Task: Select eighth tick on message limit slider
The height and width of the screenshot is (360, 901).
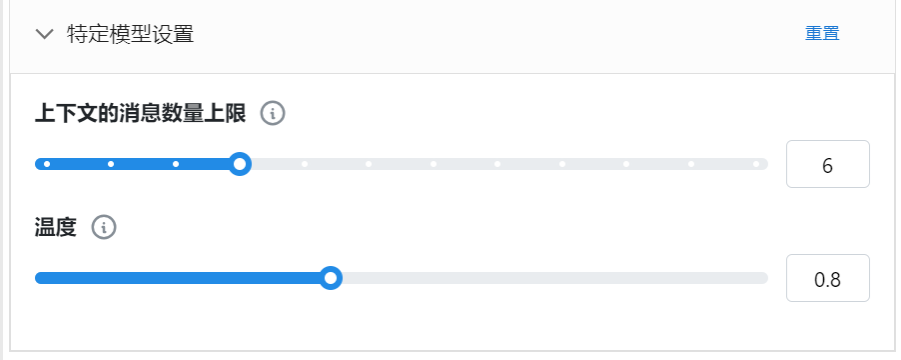Action: point(497,164)
